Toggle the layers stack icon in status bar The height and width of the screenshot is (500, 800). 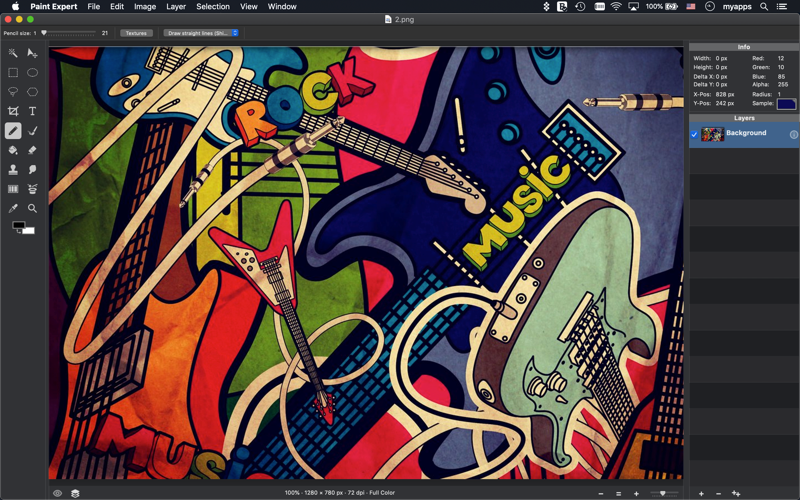[x=75, y=493]
